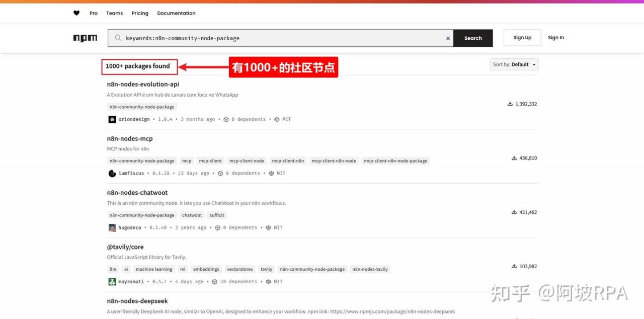Click the tavily keyword tag
Viewport: 644px width, 319px height.
point(266,269)
